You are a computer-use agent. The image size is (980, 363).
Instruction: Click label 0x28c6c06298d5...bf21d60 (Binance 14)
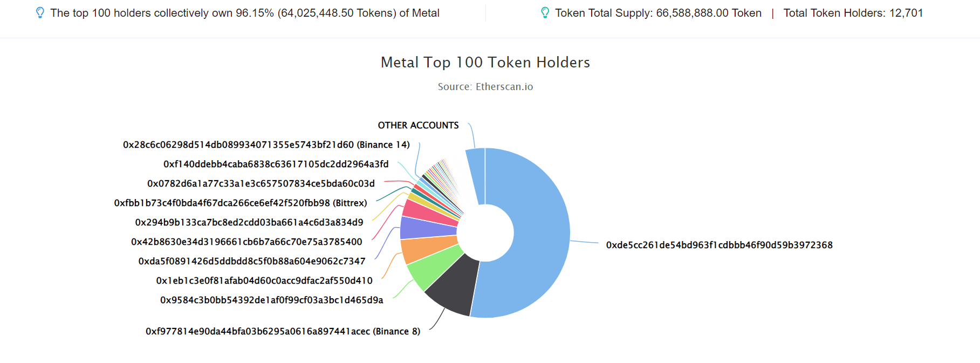pyautogui.click(x=266, y=145)
